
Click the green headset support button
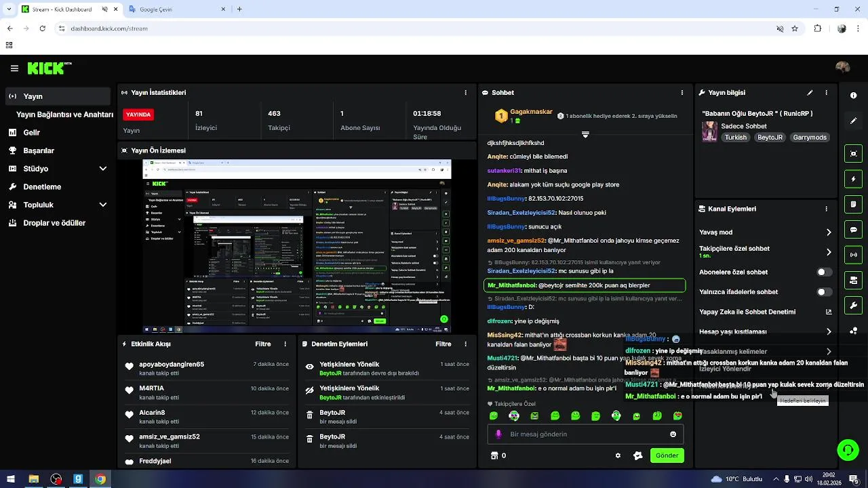click(x=847, y=449)
